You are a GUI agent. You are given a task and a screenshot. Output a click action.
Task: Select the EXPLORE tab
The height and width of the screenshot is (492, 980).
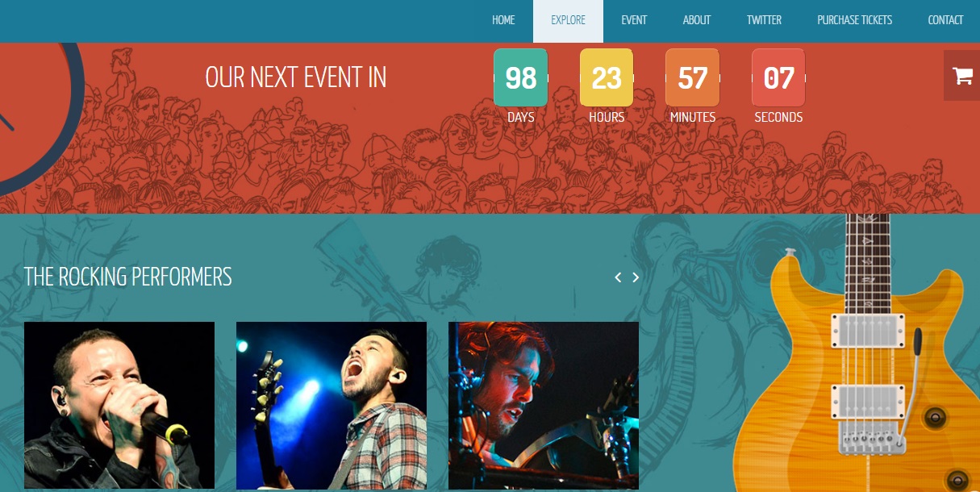pyautogui.click(x=569, y=21)
